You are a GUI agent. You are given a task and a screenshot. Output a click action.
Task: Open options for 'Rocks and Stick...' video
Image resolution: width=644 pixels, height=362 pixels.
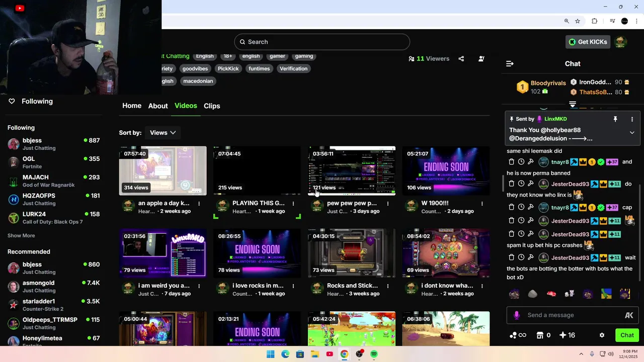[388, 286]
